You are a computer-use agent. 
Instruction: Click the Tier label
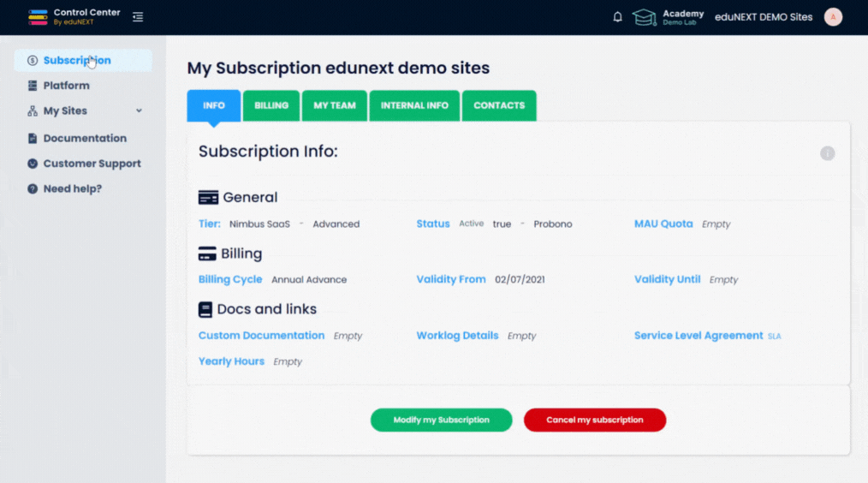pyautogui.click(x=209, y=224)
